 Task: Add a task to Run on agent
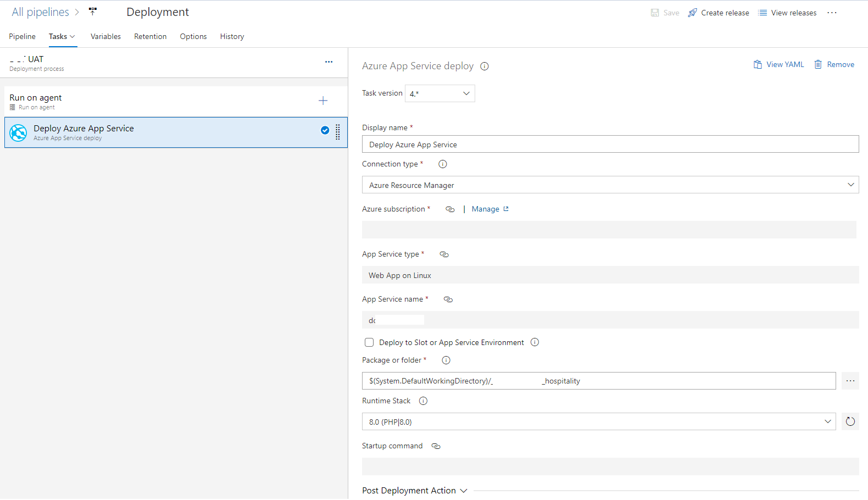(323, 101)
